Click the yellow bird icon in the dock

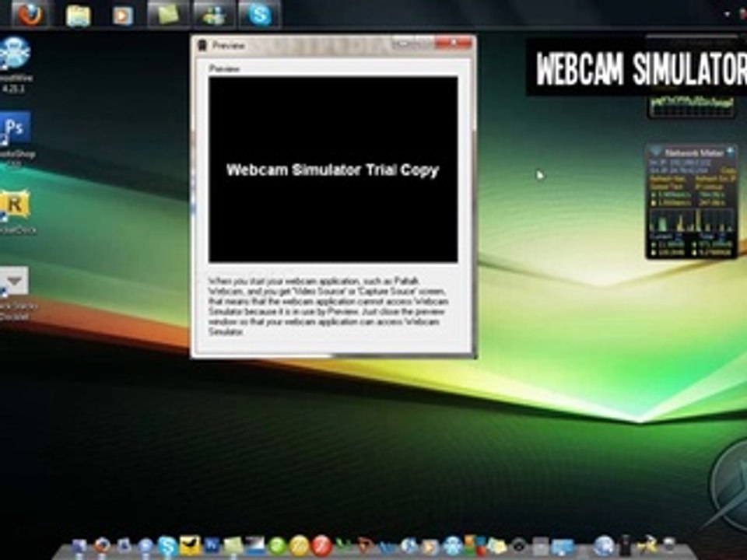pyautogui.click(x=190, y=546)
